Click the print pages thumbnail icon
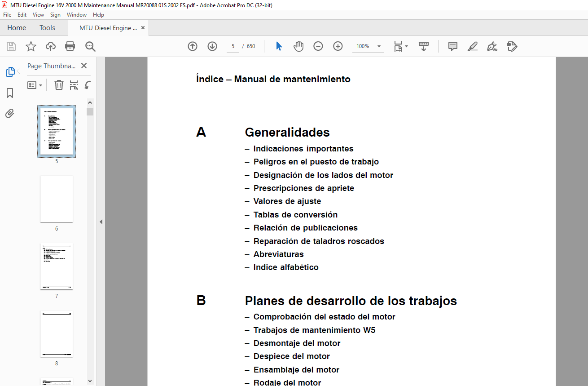Image resolution: width=588 pixels, height=386 pixels. (x=74, y=85)
